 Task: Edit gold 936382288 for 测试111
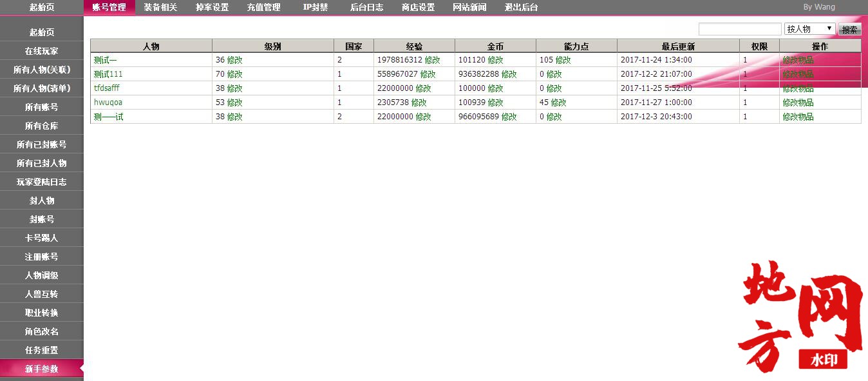pyautogui.click(x=509, y=74)
